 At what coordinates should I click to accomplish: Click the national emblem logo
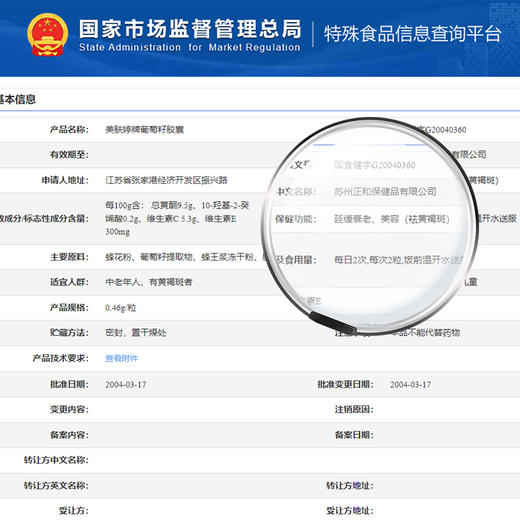(47, 35)
